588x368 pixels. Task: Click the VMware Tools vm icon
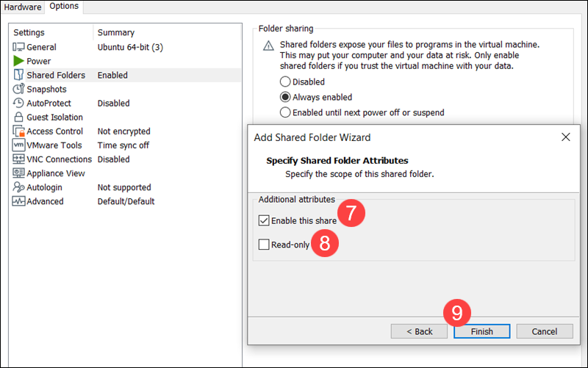pos(19,145)
